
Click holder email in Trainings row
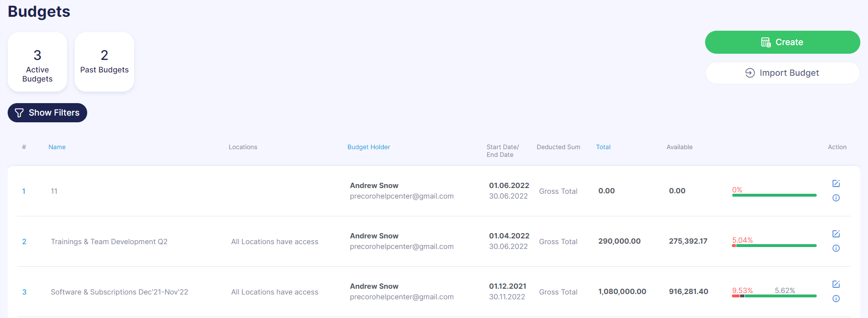tap(401, 247)
